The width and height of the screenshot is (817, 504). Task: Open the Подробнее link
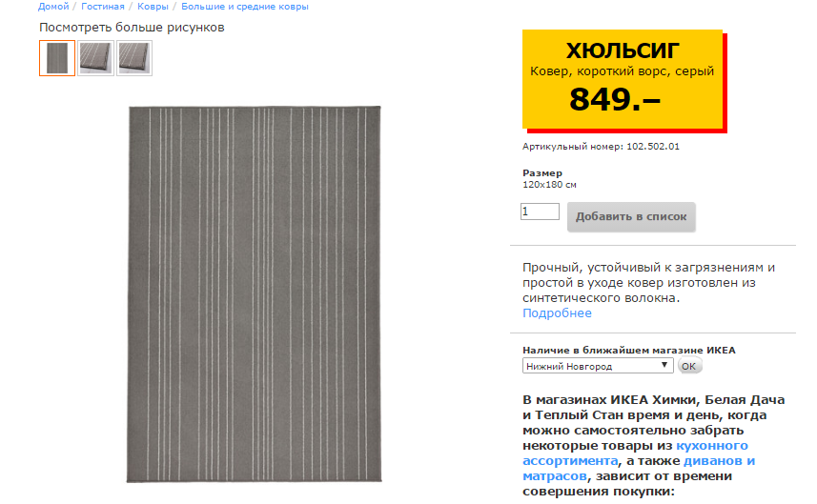(x=557, y=312)
